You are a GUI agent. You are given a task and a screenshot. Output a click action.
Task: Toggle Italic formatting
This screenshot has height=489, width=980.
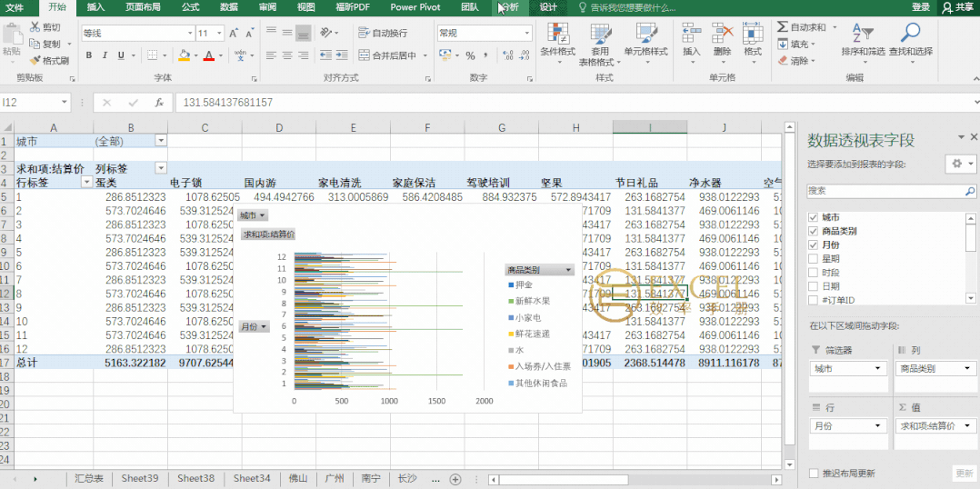[105, 55]
